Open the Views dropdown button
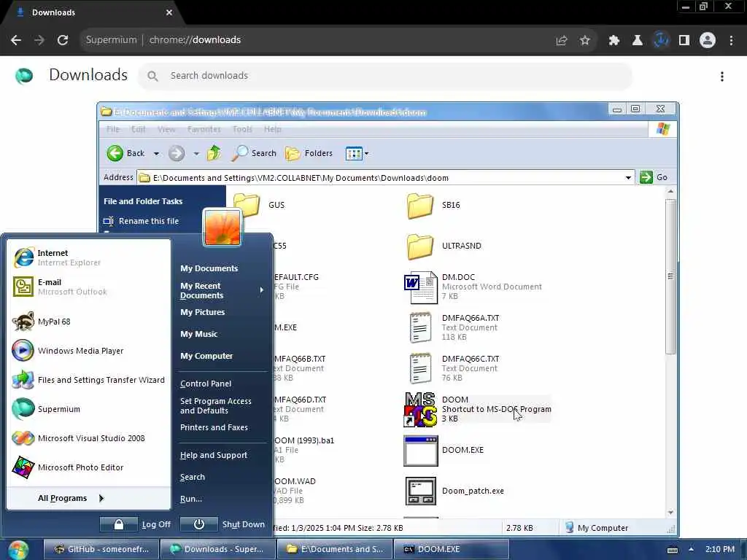The width and height of the screenshot is (747, 560). (x=357, y=153)
